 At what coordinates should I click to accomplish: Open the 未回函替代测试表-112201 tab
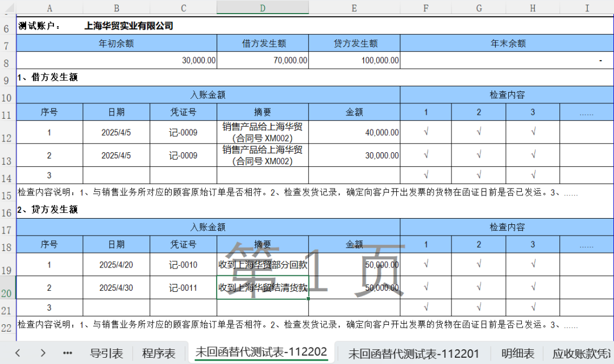413,354
